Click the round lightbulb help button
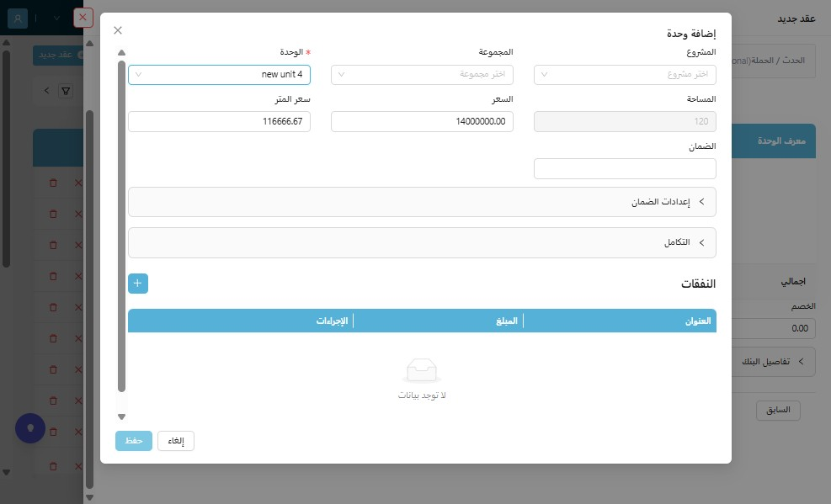This screenshot has width=831, height=504. [30, 427]
